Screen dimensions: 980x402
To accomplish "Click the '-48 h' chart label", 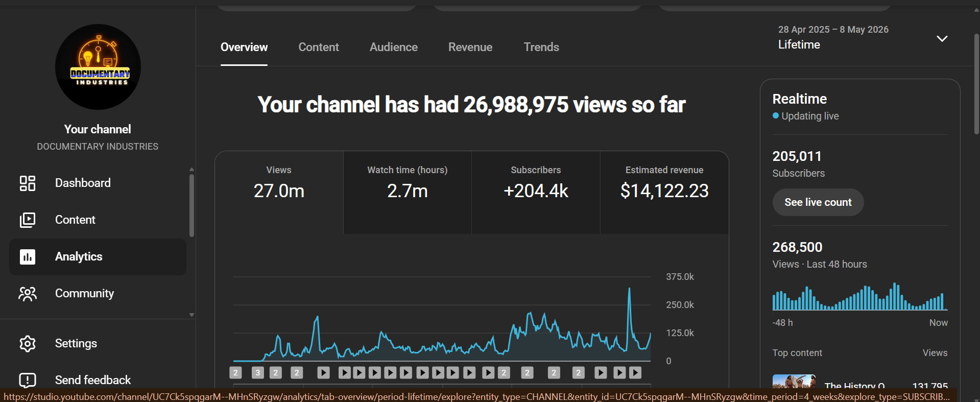I will tap(782, 323).
